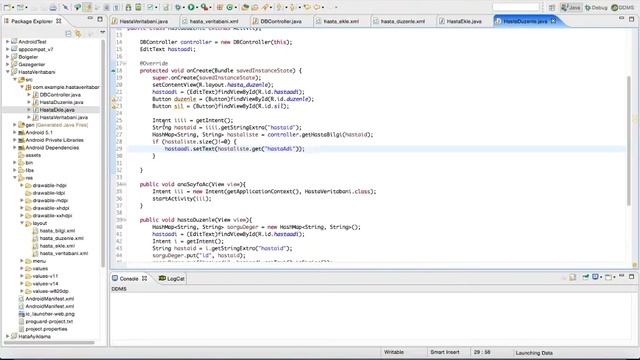Click the Print toolbar icon
This screenshot has width=640, height=360.
(x=53, y=7)
